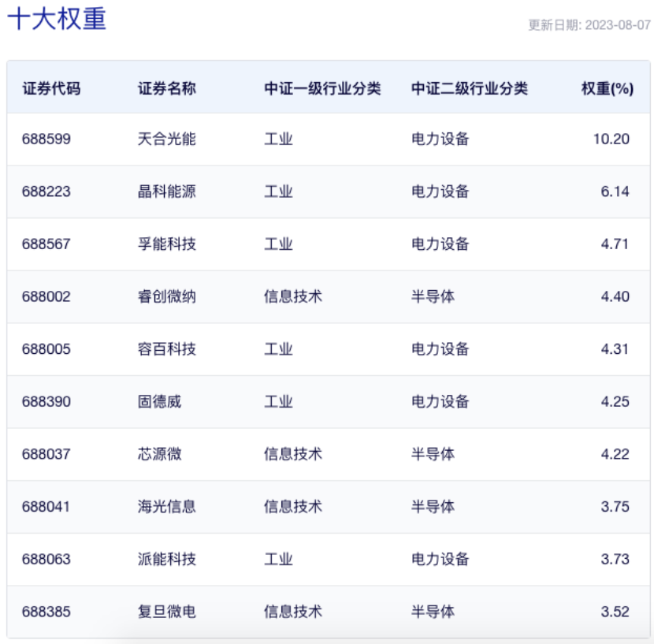Click weight value 4.31
Image resolution: width=654 pixels, height=644 pixels.
tap(615, 349)
